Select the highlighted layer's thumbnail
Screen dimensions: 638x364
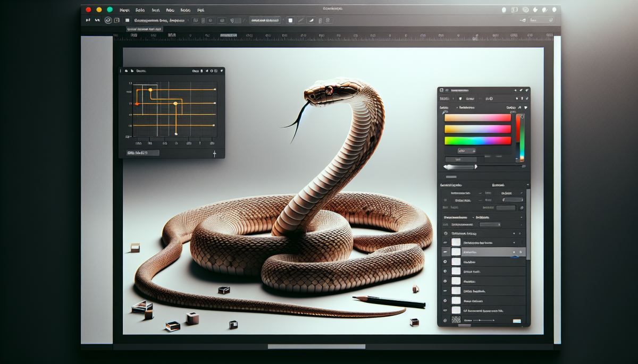(456, 252)
